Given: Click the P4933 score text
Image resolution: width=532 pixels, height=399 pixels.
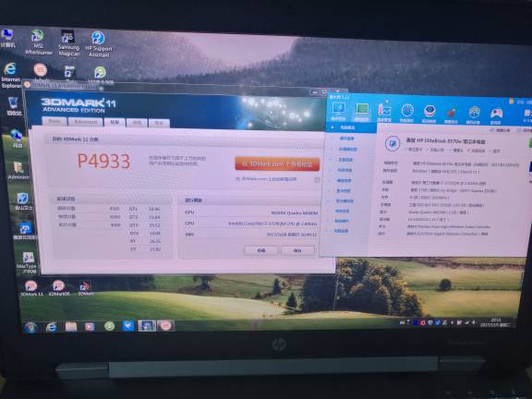Looking at the screenshot, I should click(x=103, y=161).
